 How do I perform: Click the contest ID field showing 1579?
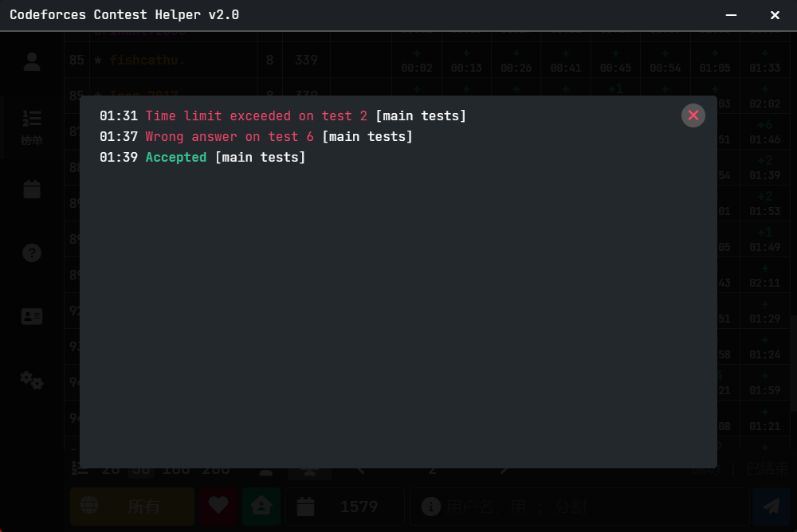tap(345, 506)
